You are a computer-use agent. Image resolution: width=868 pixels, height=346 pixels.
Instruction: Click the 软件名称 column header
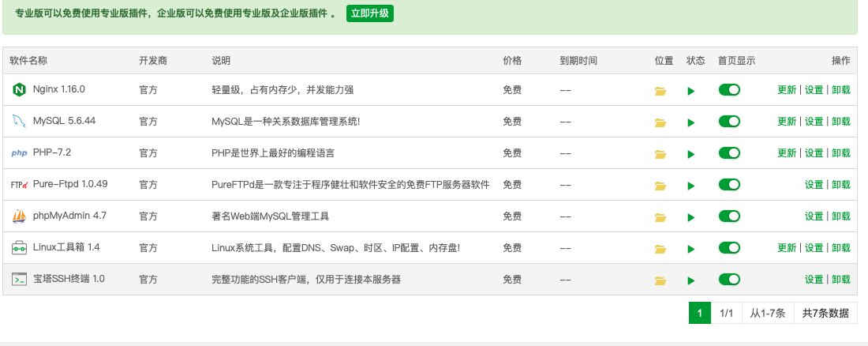point(28,61)
